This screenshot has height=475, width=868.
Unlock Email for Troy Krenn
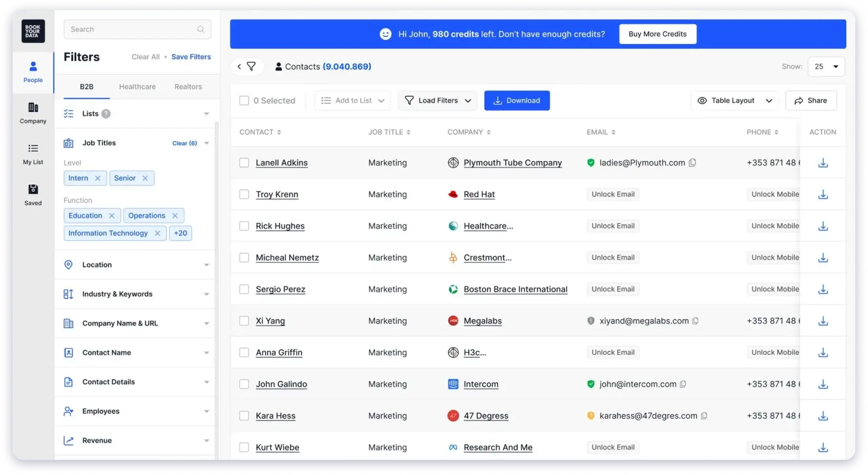tap(613, 194)
